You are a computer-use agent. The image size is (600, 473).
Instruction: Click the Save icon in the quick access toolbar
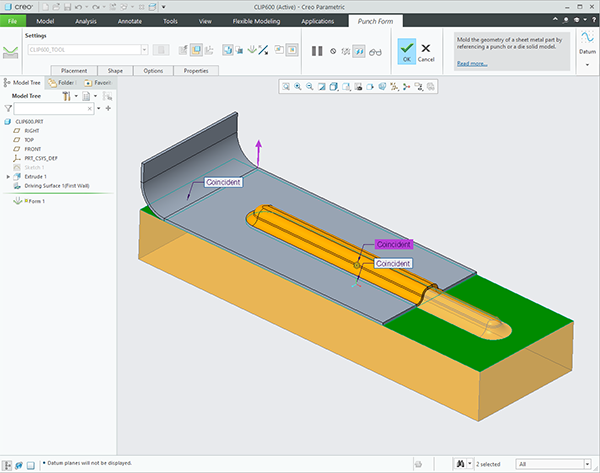[x=67, y=7]
